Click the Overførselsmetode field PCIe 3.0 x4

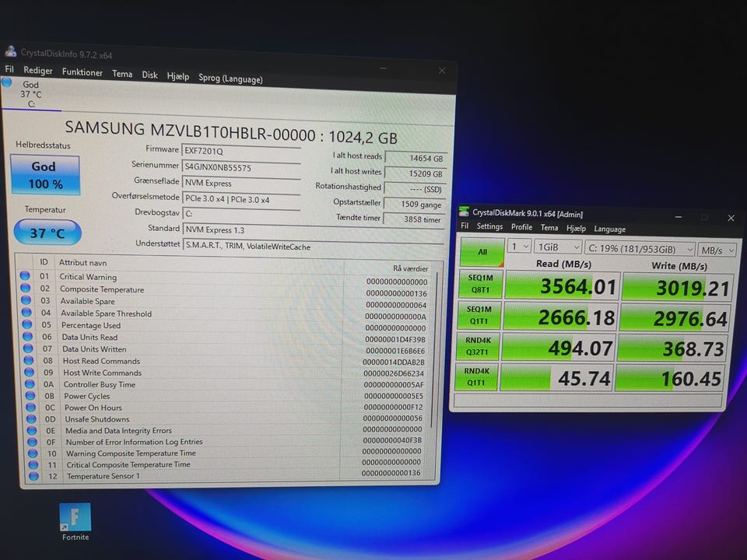(241, 200)
